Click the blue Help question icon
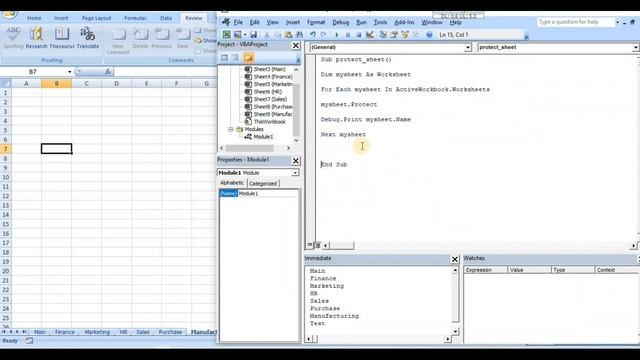Image resolution: width=640 pixels, height=360 pixels. tap(429, 35)
